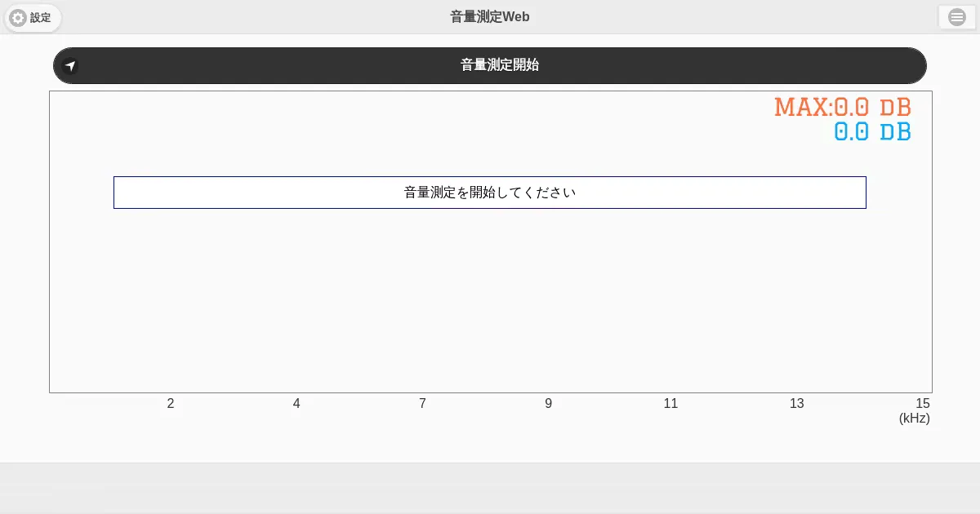This screenshot has height=514, width=980.
Task: Click the 音量測定を開始してください message box
Action: (490, 193)
